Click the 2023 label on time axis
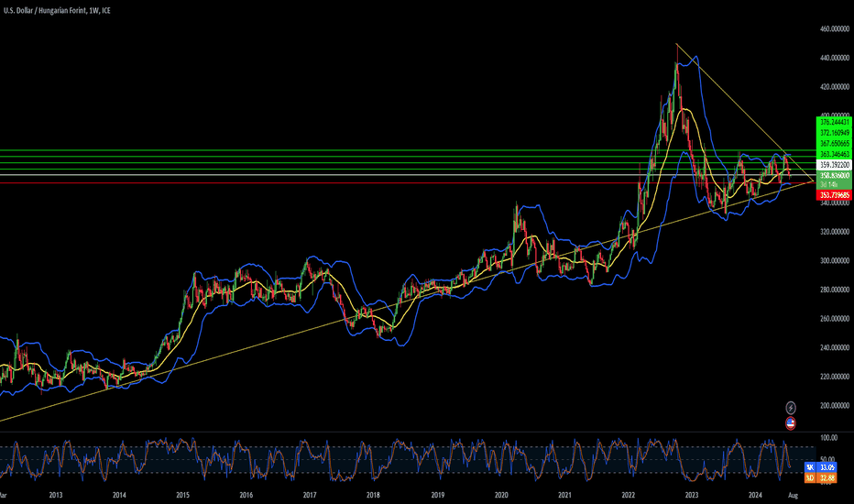854x504 pixels. [692, 495]
